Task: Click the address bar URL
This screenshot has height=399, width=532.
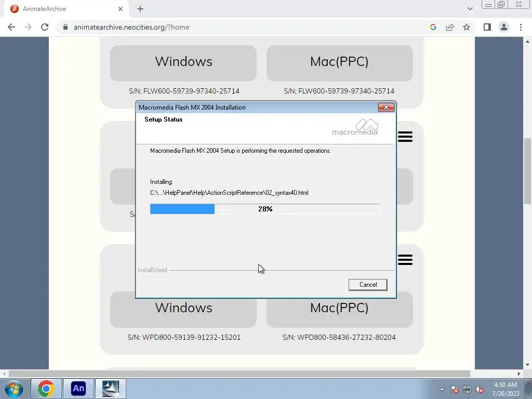Action: tap(131, 27)
